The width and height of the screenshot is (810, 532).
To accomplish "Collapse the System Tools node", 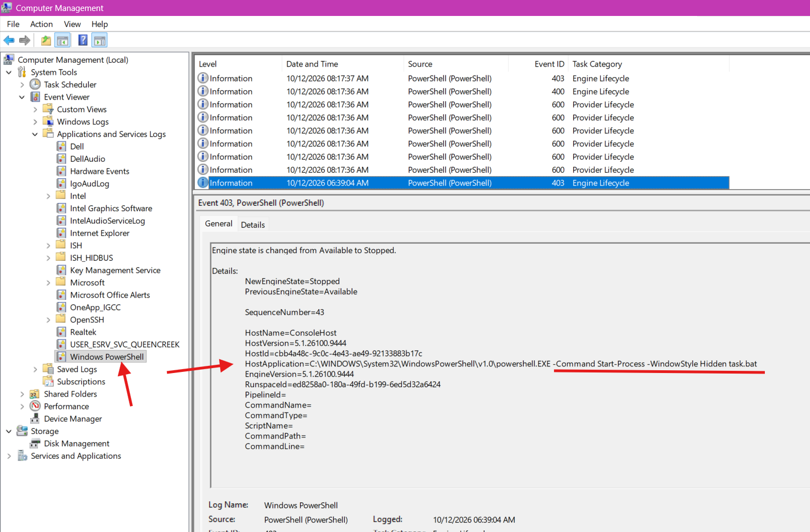I will [9, 72].
